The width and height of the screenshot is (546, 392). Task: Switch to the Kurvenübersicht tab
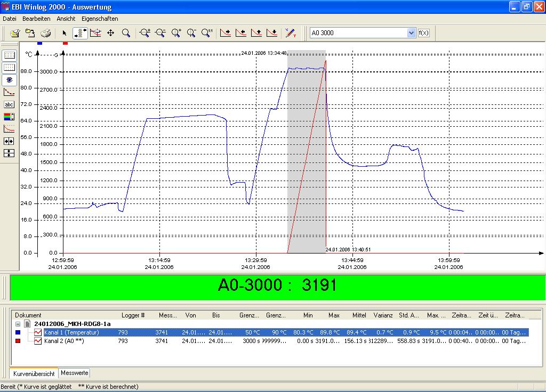point(34,373)
